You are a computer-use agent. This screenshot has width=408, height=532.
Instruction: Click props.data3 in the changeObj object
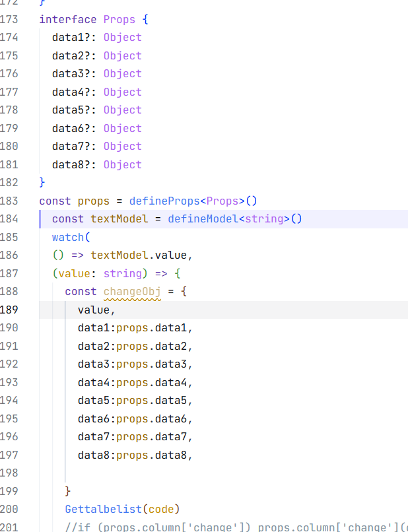152,364
